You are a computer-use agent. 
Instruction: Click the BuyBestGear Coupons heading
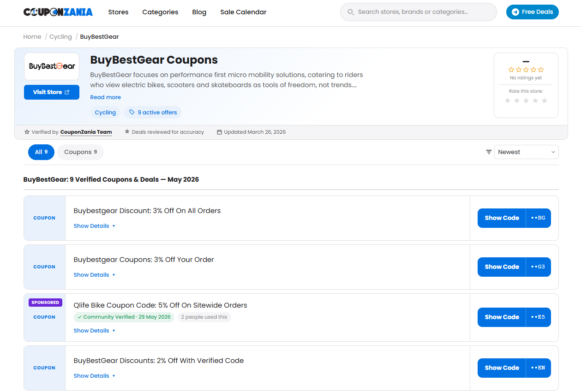tap(154, 60)
